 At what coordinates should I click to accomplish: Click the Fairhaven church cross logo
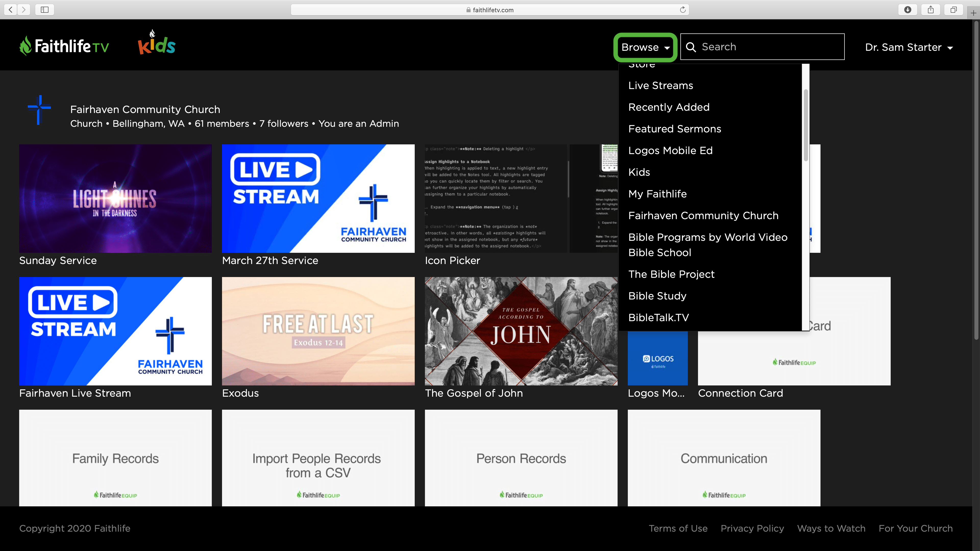39,109
